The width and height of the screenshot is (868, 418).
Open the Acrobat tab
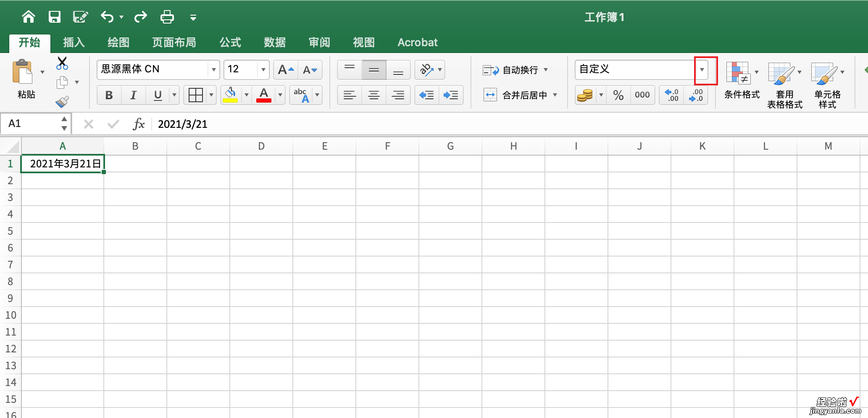tap(418, 42)
